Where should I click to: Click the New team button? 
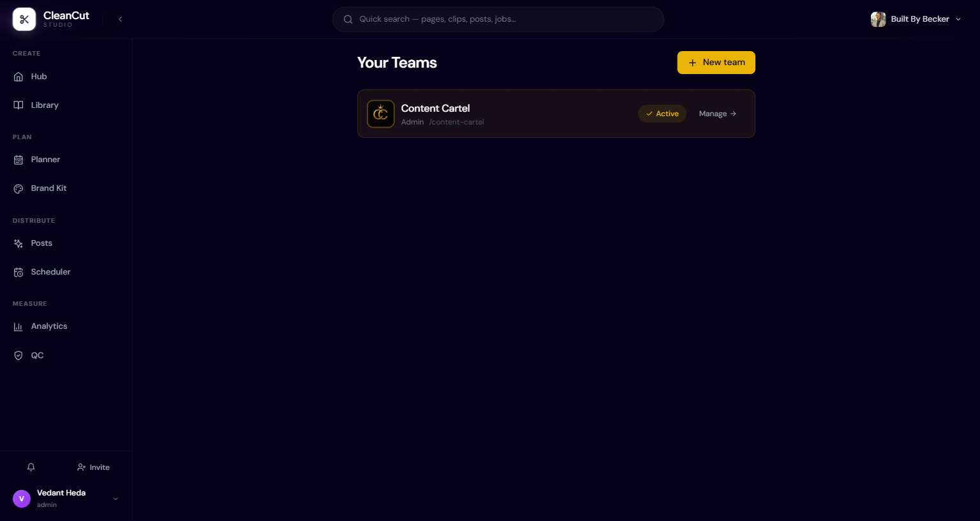point(716,63)
